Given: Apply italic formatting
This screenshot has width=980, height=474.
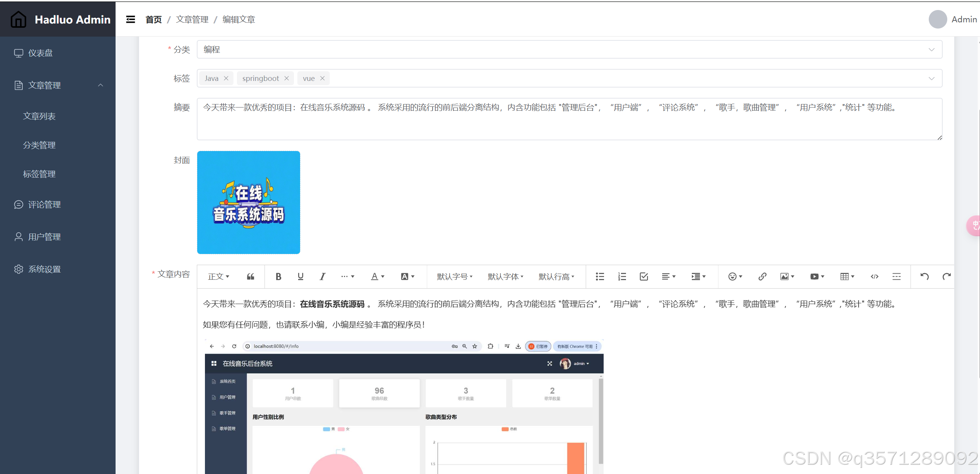Looking at the screenshot, I should click(x=322, y=276).
